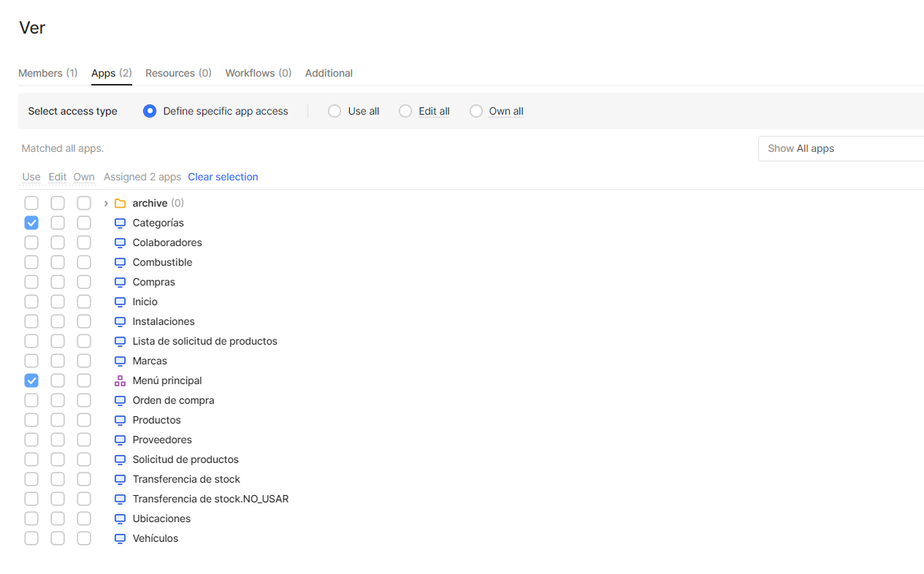Click the Instalaciones app name
Screen dimensions: 924x574
pos(164,321)
